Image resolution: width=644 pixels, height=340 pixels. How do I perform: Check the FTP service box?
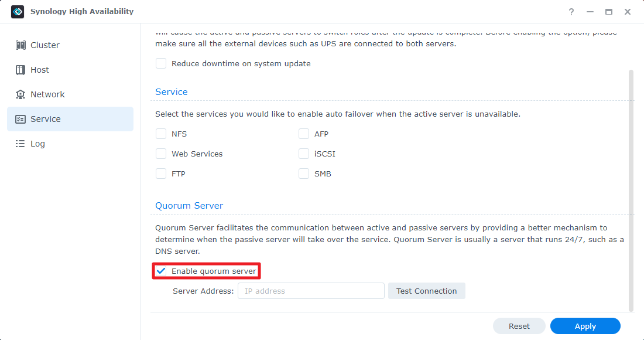point(160,174)
